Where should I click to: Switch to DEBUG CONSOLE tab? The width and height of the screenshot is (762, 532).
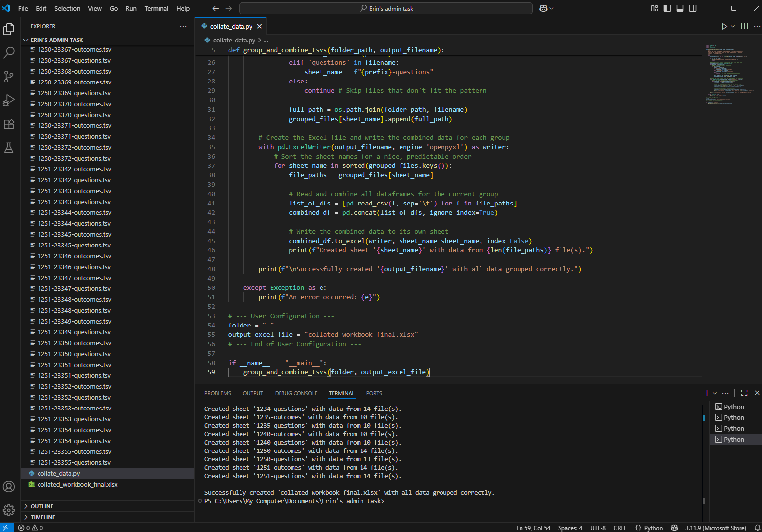[x=296, y=393]
